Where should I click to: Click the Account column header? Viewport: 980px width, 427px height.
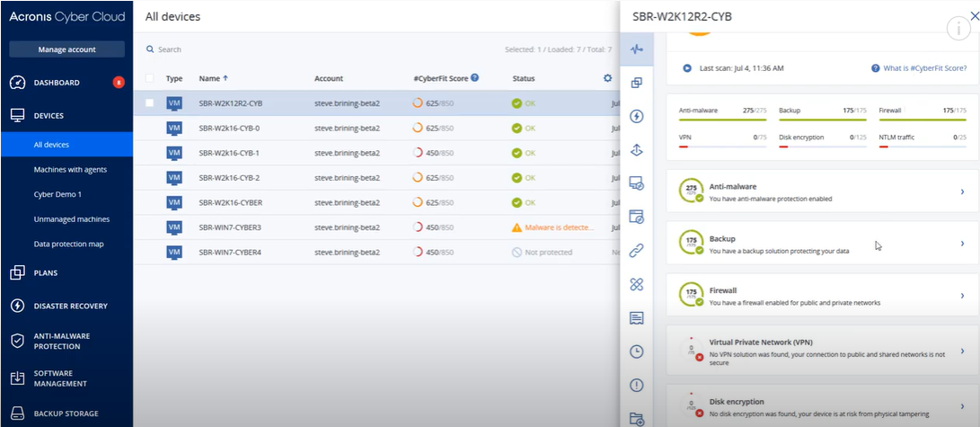coord(328,79)
